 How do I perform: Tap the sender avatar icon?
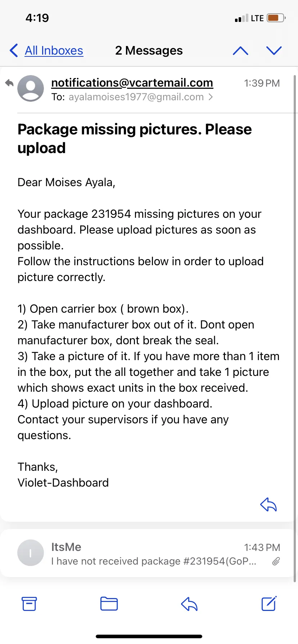point(31,88)
